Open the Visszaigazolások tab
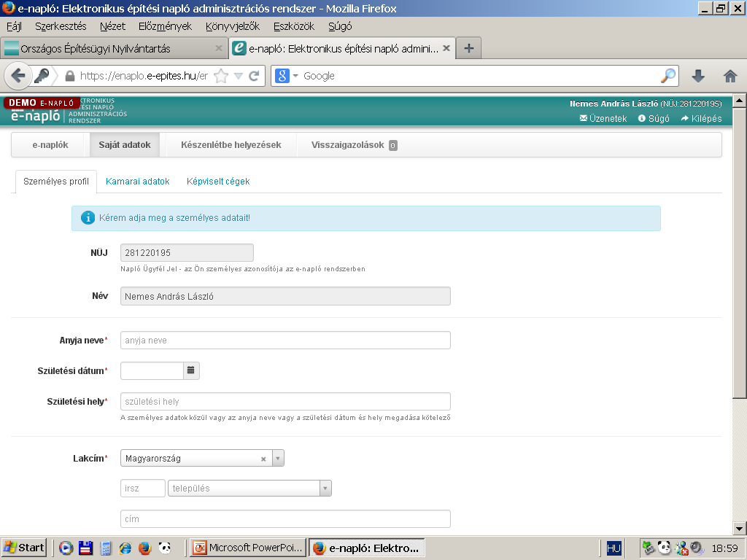This screenshot has height=560, width=747. pyautogui.click(x=354, y=145)
